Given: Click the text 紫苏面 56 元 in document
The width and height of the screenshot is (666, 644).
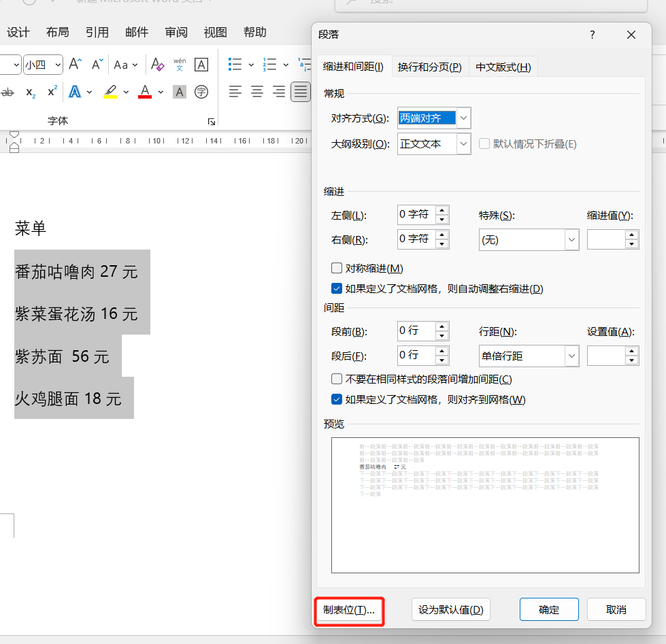Looking at the screenshot, I should [x=62, y=356].
